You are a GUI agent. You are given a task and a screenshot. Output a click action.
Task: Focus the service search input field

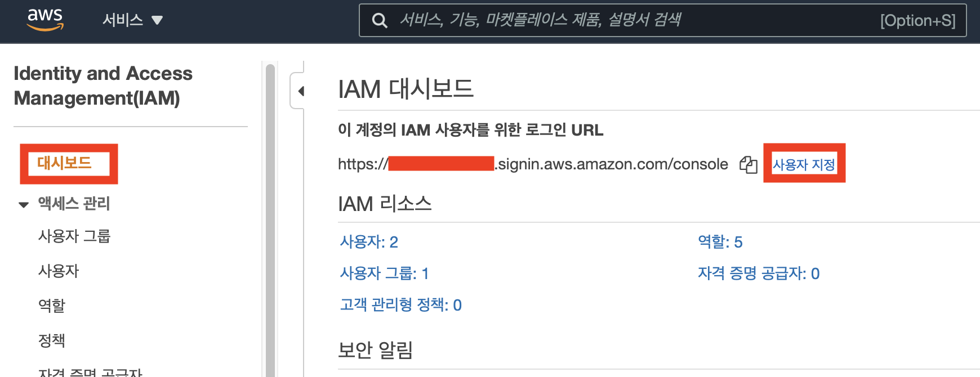[662, 20]
